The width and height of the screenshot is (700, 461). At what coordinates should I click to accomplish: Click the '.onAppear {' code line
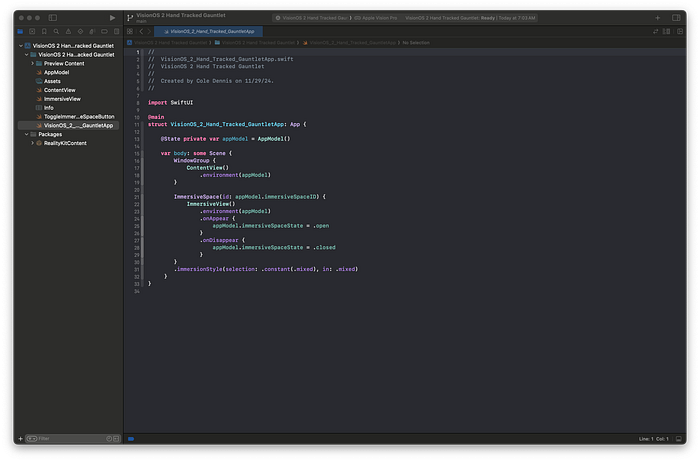pos(217,219)
